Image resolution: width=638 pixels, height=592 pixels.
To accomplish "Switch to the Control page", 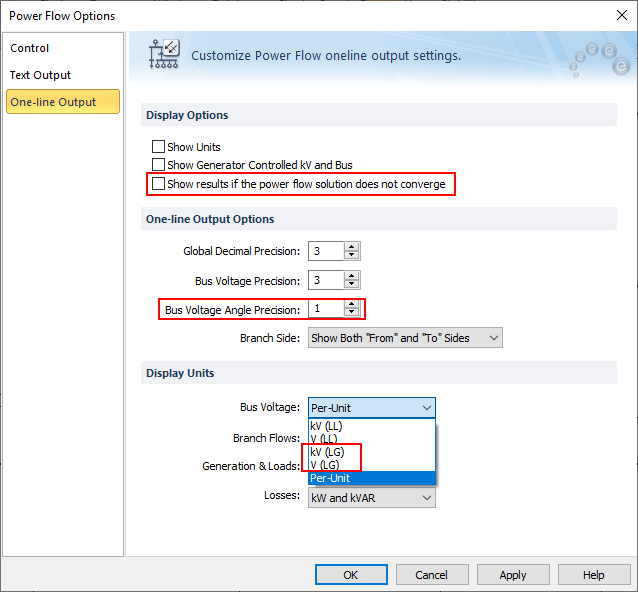I will [30, 48].
